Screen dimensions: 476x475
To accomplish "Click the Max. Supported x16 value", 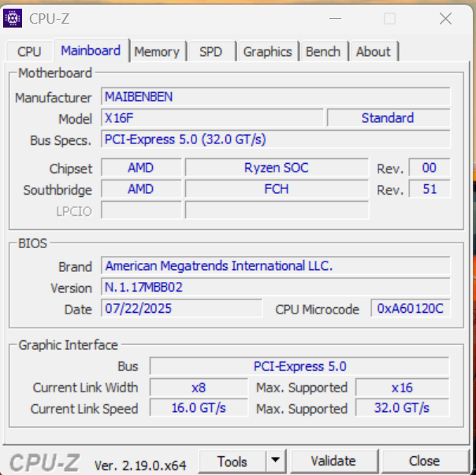I will pyautogui.click(x=402, y=388).
